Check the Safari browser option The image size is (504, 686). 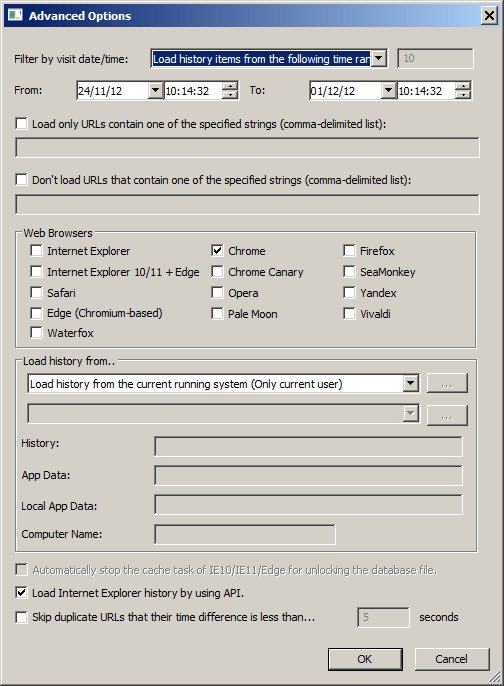tap(36, 292)
